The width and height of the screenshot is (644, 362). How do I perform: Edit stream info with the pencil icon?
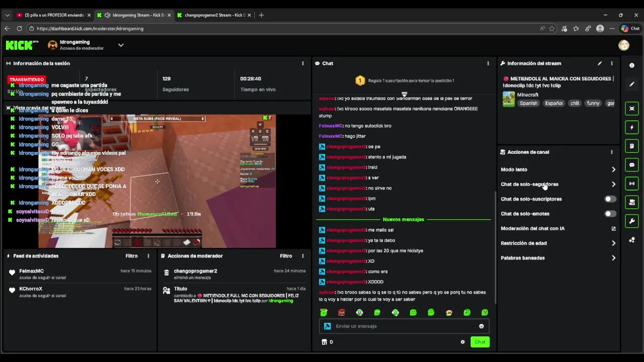point(600,63)
